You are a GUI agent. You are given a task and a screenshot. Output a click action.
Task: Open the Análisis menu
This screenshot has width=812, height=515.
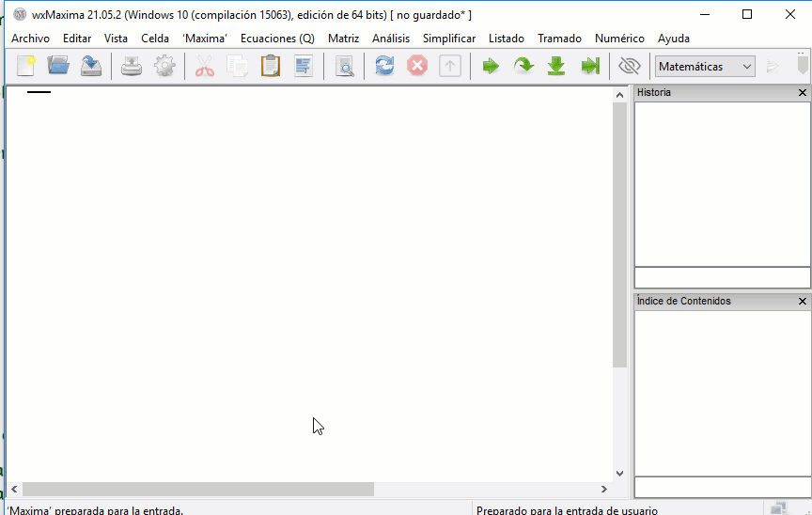pos(391,39)
